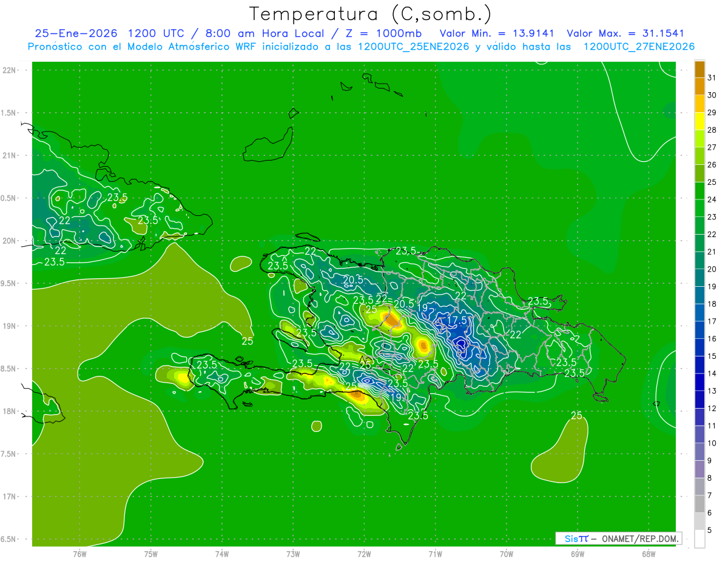Click the white legend swatch below 5
Viewport: 728px width, 562px height.
(699, 539)
